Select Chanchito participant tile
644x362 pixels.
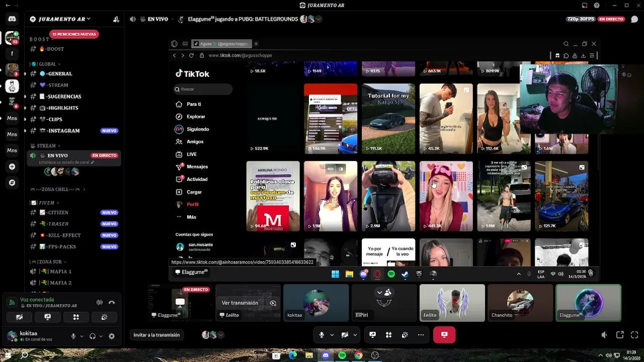coord(520,303)
